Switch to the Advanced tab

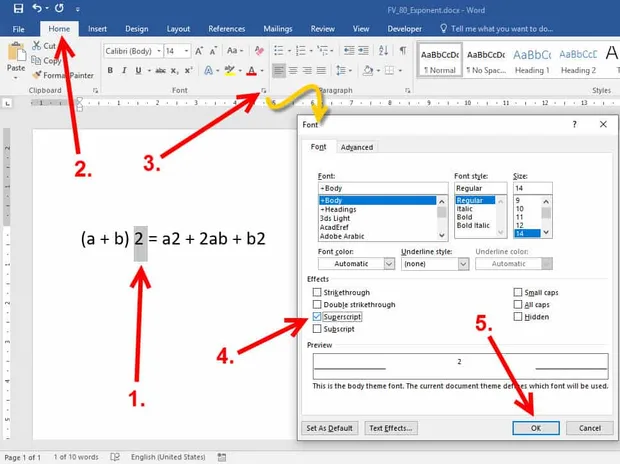pos(357,147)
